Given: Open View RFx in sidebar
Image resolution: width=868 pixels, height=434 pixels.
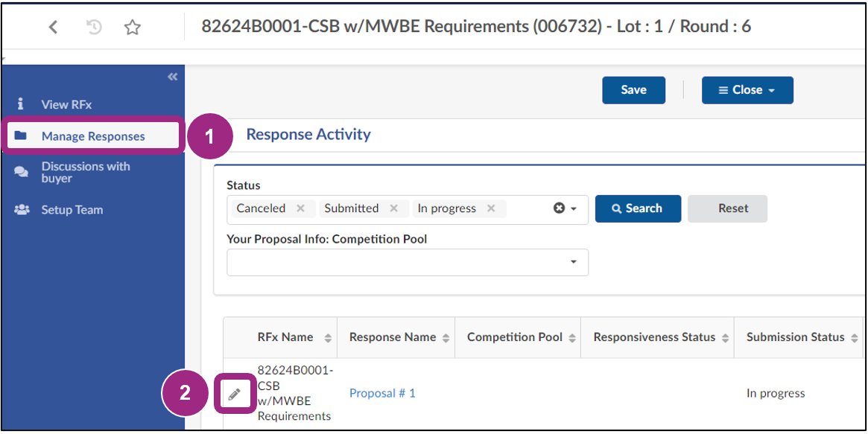Looking at the screenshot, I should pyautogui.click(x=66, y=104).
